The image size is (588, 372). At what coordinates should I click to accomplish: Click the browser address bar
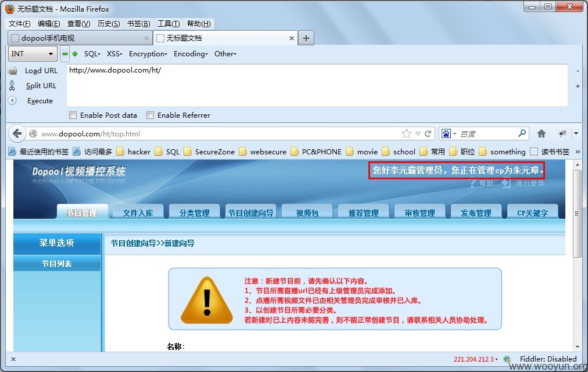[220, 133]
